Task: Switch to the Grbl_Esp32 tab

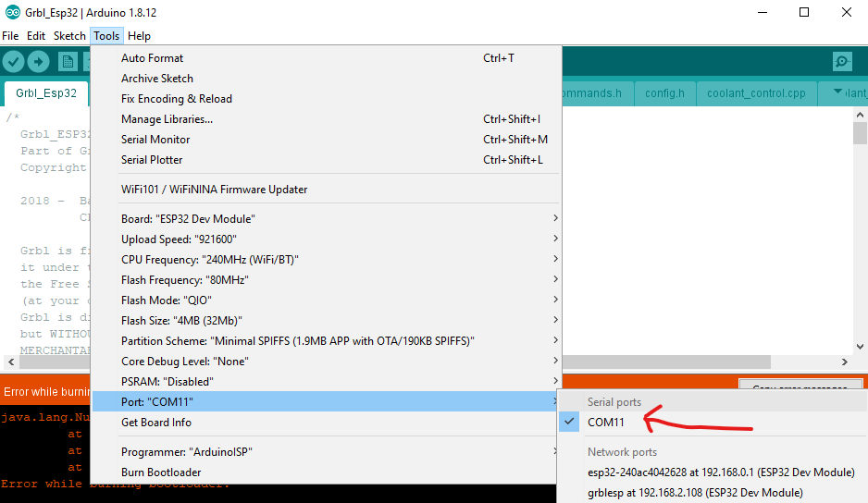Action: (46, 93)
